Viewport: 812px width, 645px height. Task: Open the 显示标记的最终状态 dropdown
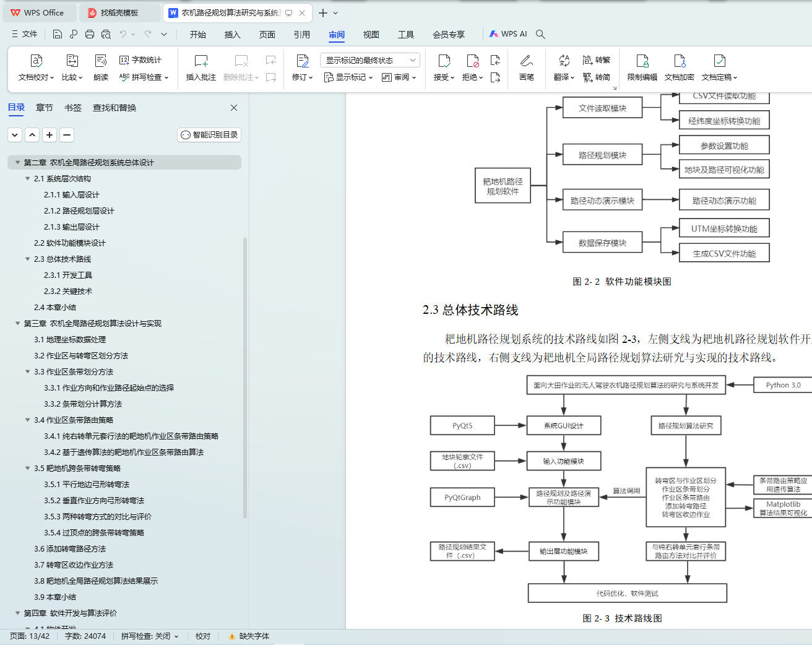[x=370, y=60]
